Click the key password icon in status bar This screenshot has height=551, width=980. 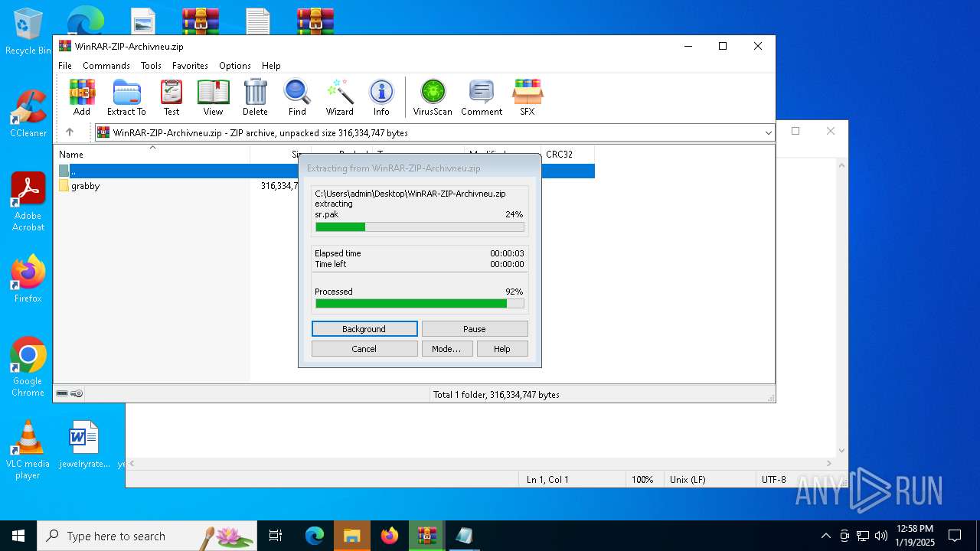(x=77, y=393)
